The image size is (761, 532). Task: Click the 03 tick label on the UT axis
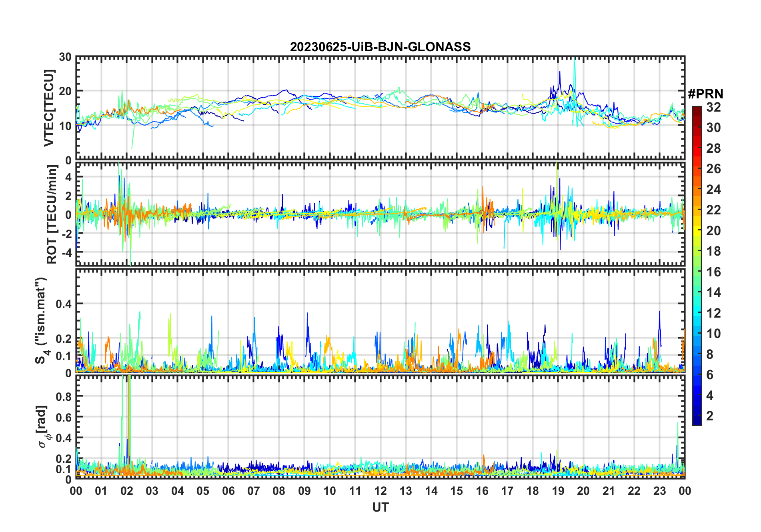(x=152, y=491)
